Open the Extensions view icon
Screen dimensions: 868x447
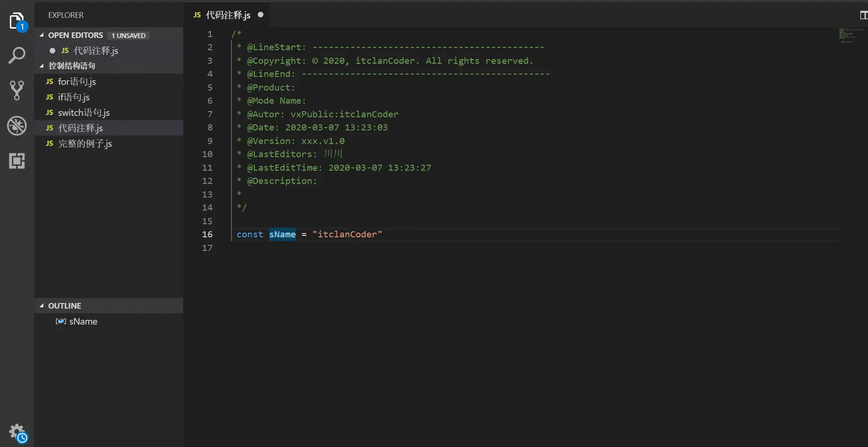(x=17, y=161)
